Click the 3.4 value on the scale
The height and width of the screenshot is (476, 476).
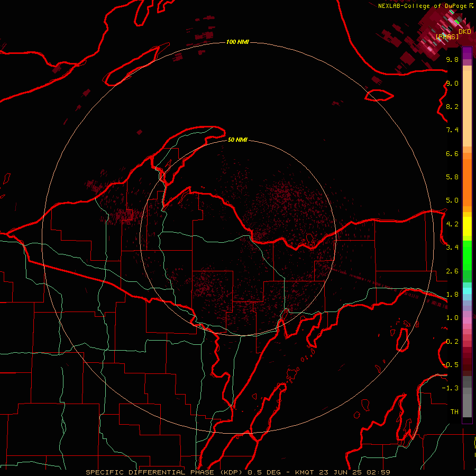(x=452, y=248)
